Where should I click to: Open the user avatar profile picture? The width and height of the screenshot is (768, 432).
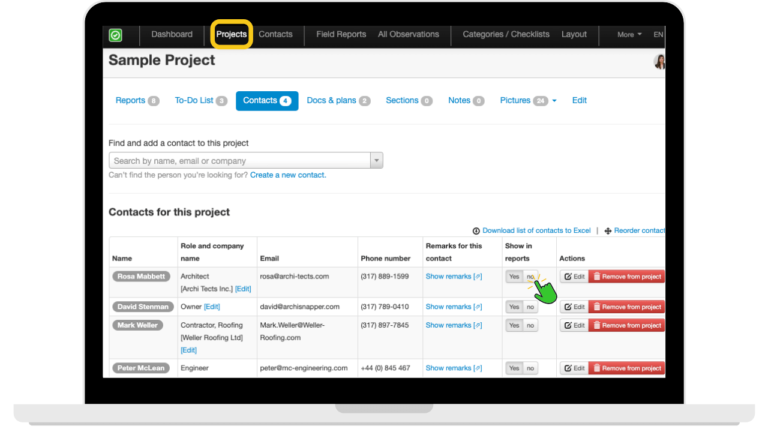(660, 62)
